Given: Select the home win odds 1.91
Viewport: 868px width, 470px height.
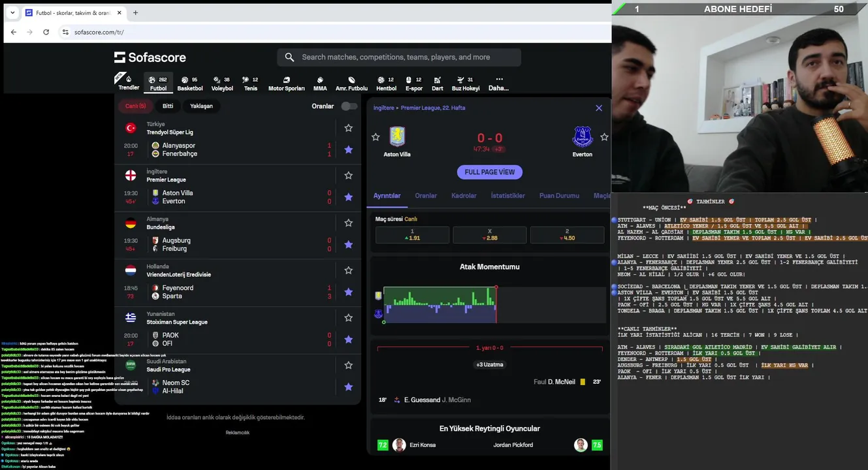Looking at the screenshot, I should tap(412, 235).
